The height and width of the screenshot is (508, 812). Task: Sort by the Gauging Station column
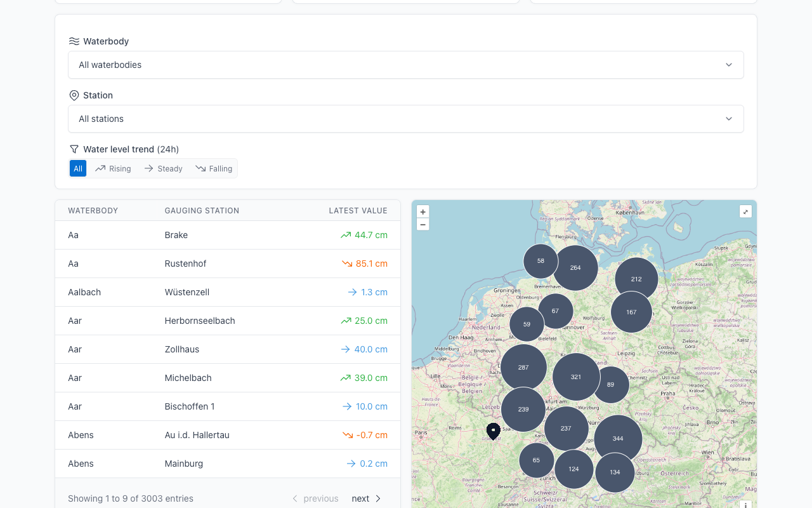(202, 211)
